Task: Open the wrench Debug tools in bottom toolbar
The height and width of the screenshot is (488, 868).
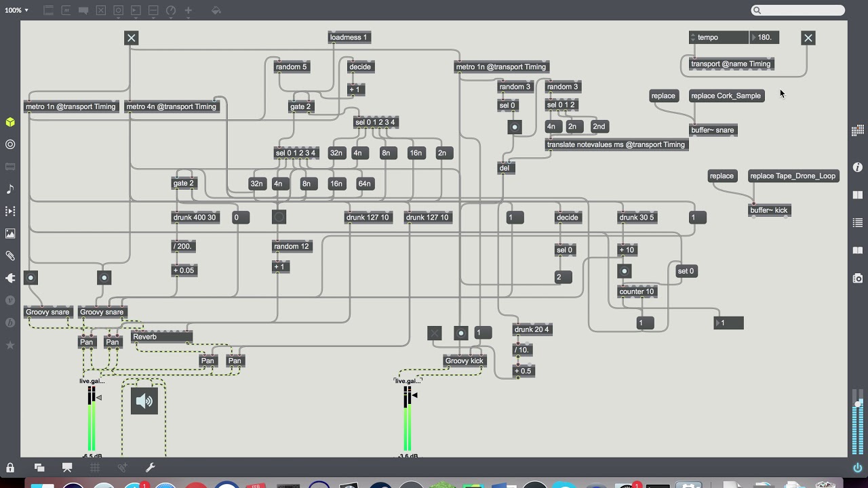Action: [151, 468]
